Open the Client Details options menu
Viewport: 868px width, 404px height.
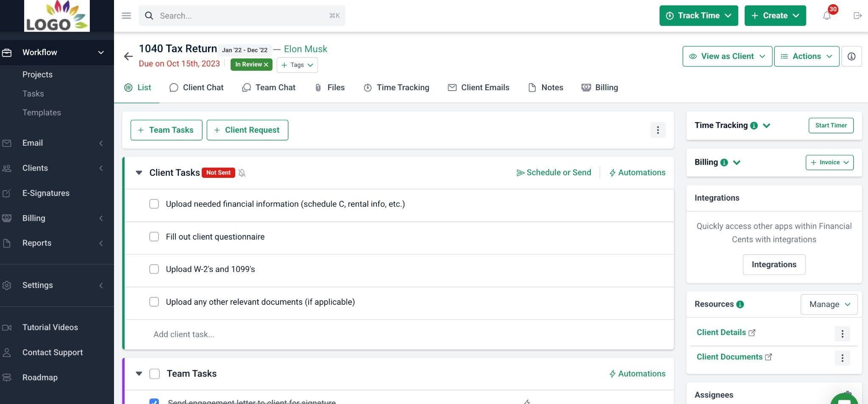[842, 334]
